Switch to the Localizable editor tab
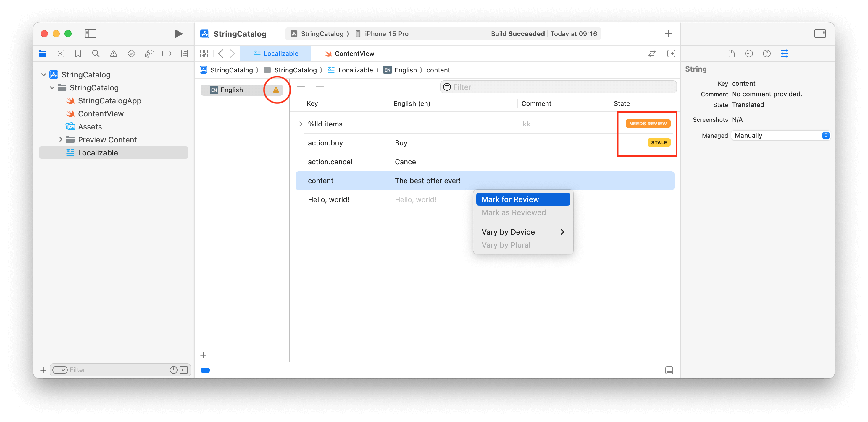This screenshot has height=422, width=868. click(275, 53)
